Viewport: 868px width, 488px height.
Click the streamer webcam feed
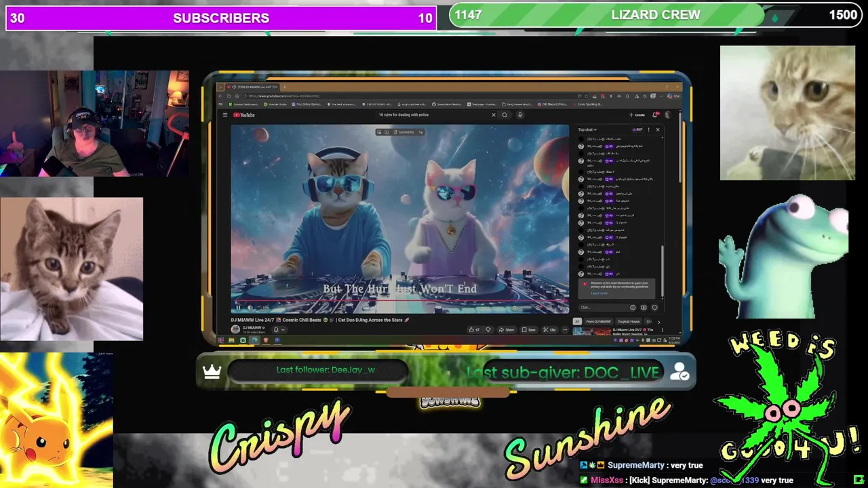[94, 123]
